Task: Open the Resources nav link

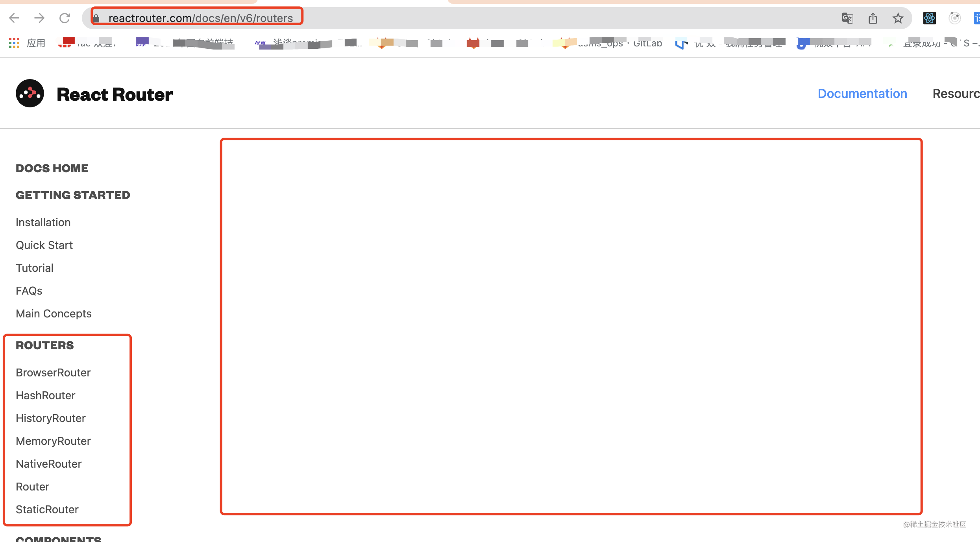Action: click(x=956, y=94)
